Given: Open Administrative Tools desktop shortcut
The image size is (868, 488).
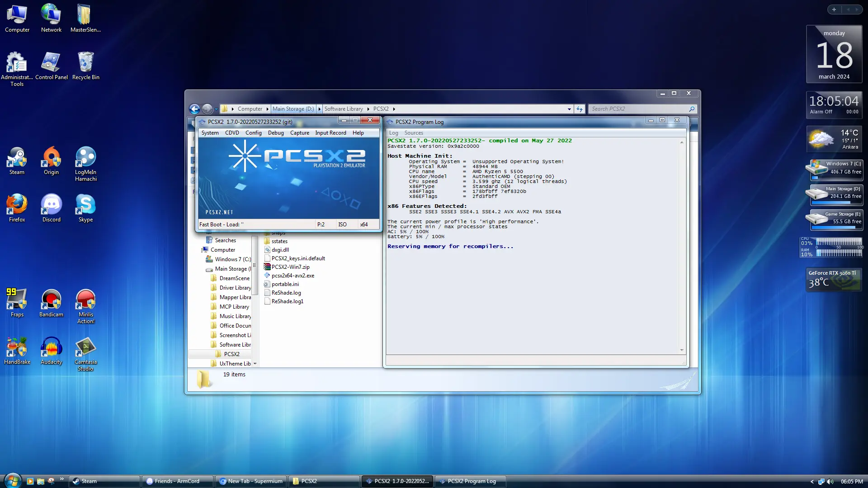Looking at the screenshot, I should [x=17, y=69].
